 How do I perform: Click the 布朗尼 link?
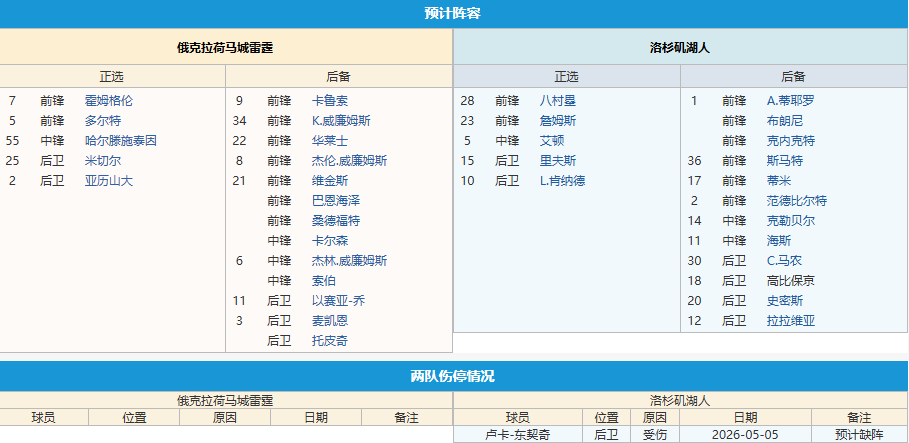click(x=784, y=121)
